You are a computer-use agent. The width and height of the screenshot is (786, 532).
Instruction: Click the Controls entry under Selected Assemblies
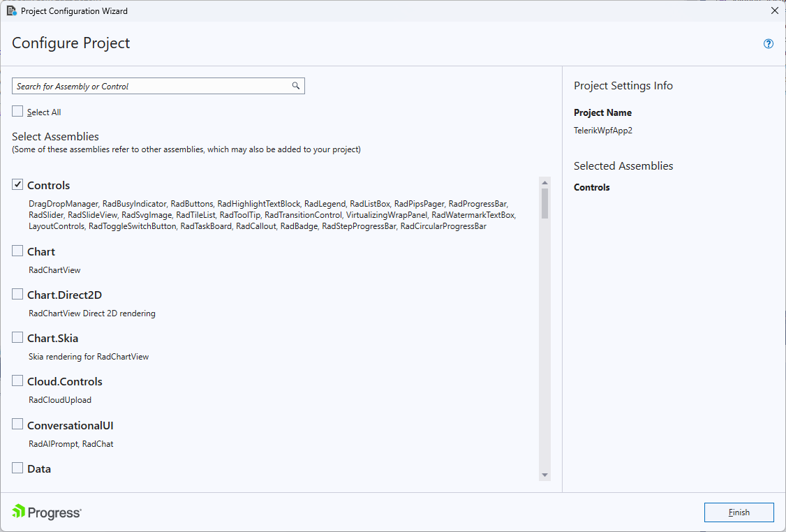[x=591, y=186]
